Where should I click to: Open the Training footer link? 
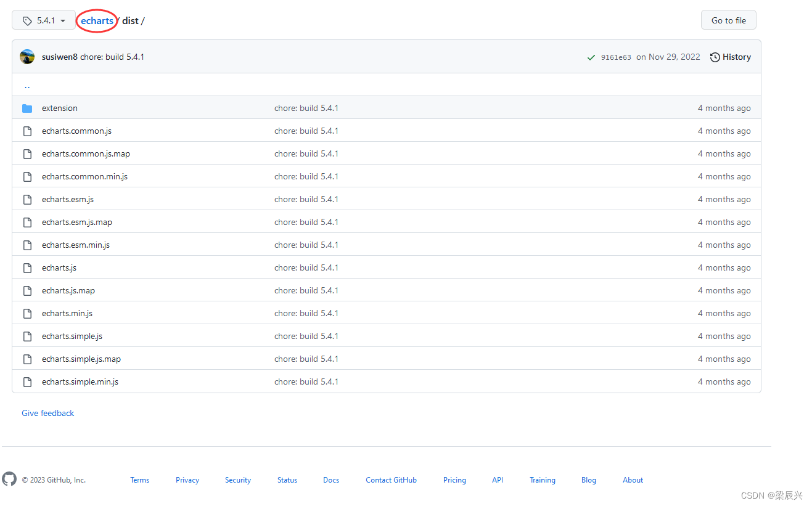543,480
